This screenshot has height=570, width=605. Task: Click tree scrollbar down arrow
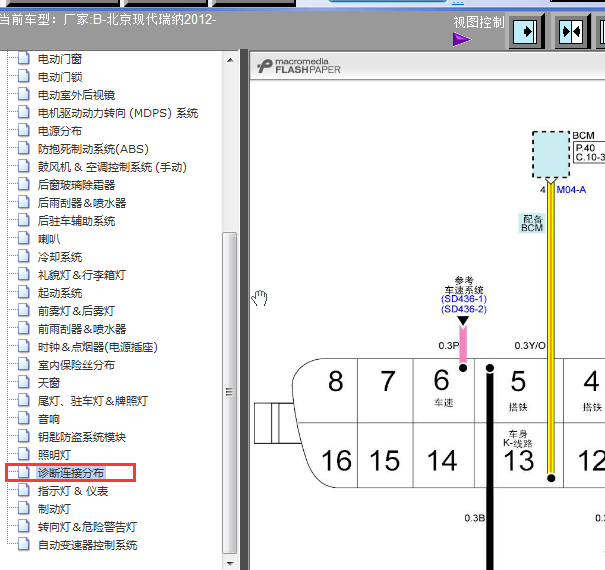230,563
